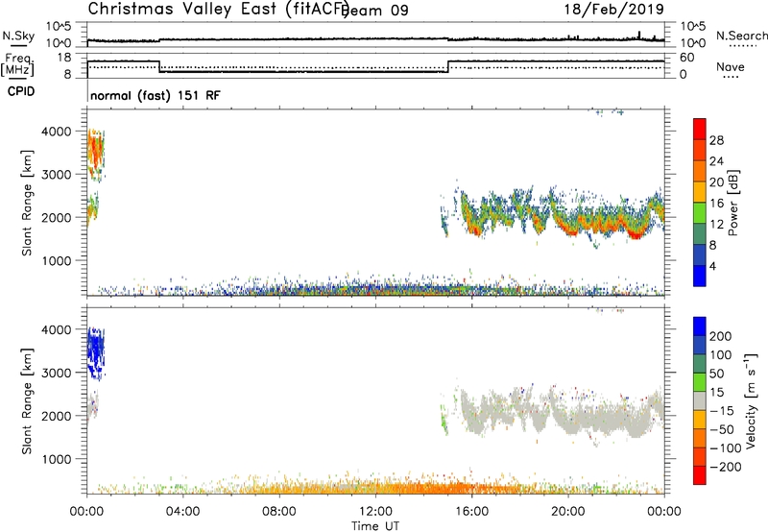Click the orange-red power scatter near 00:00
Image resolution: width=768 pixels, height=532 pixels.
click(95, 155)
